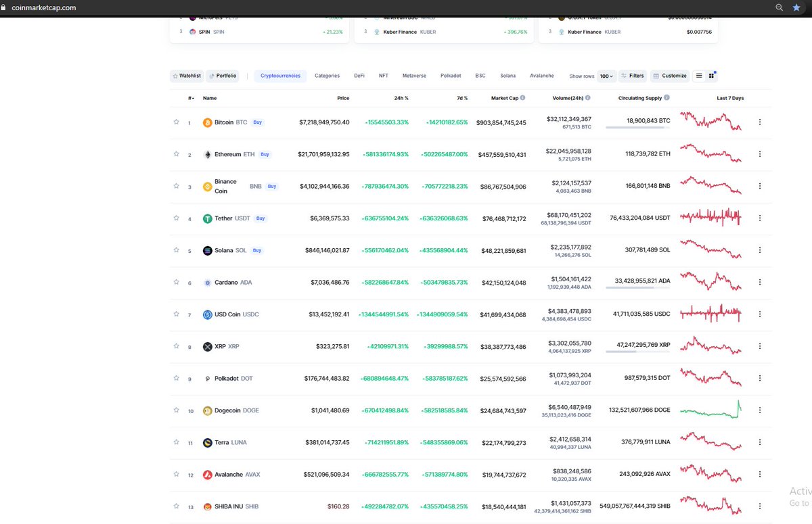Open the Watchlist button
812x524 pixels.
(x=186, y=76)
